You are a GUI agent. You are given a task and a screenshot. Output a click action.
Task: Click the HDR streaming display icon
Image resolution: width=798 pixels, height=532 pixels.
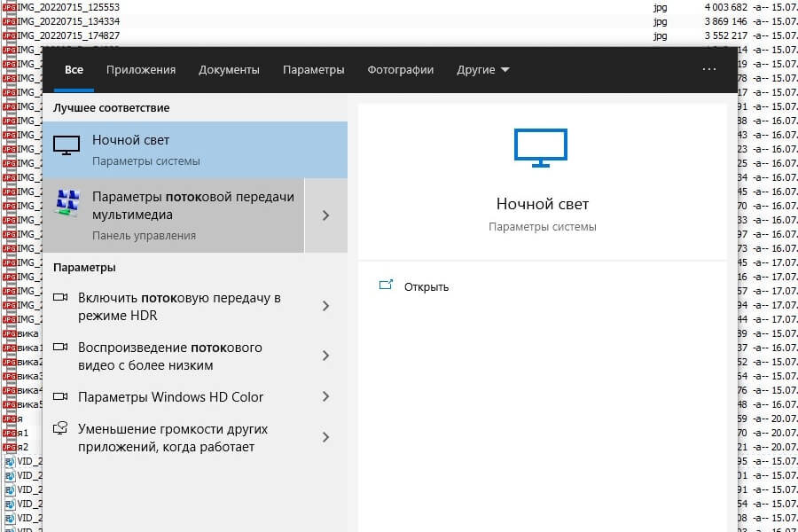(x=60, y=297)
